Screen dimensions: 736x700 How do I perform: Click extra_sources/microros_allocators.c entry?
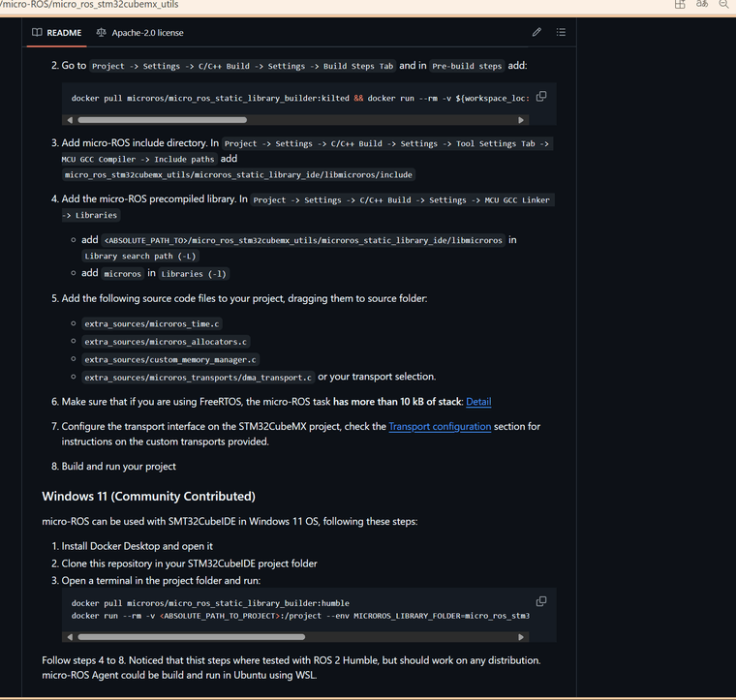(x=166, y=342)
